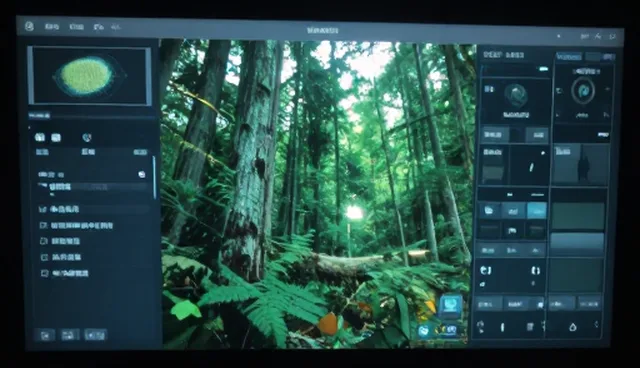Select the second white icon under the navigator
Screen dimensions: 640x368
[x=56, y=137]
